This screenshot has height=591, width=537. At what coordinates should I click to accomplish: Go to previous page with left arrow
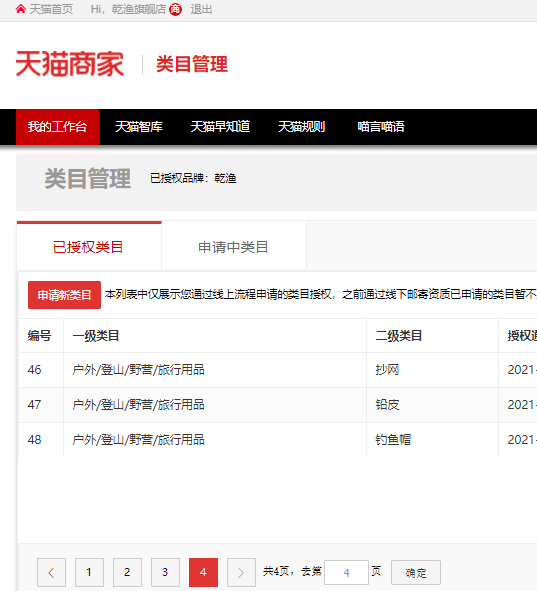pyautogui.click(x=52, y=573)
